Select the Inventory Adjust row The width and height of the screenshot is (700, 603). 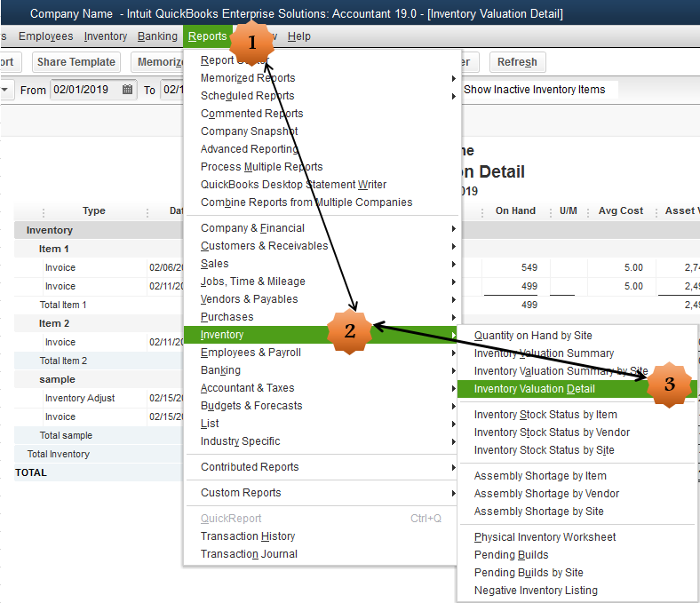pyautogui.click(x=99, y=398)
